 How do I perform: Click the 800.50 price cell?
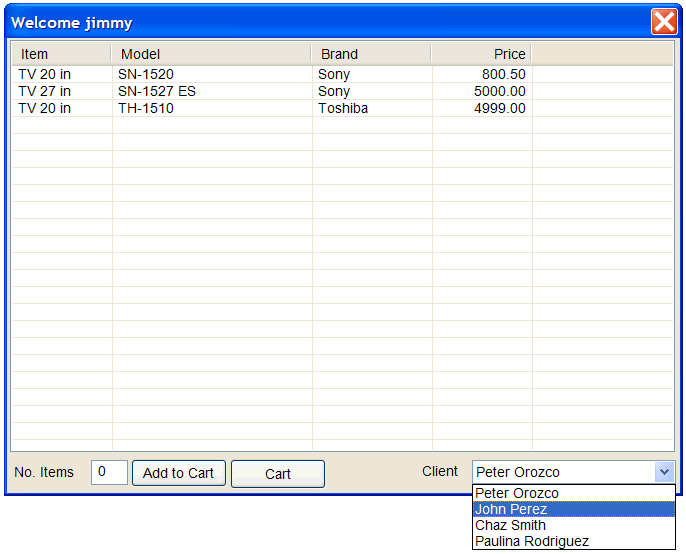coord(482,74)
